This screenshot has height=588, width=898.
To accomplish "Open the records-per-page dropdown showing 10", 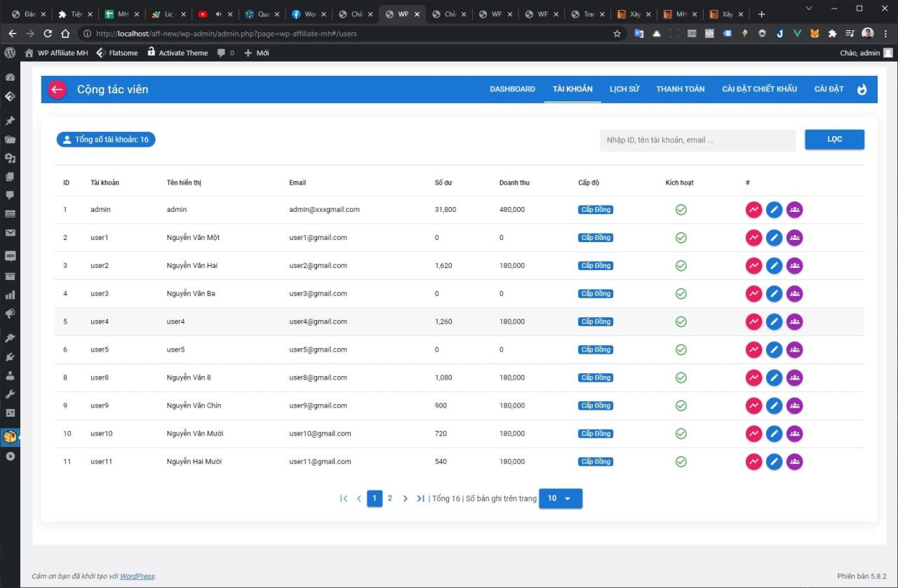I will 560,498.
